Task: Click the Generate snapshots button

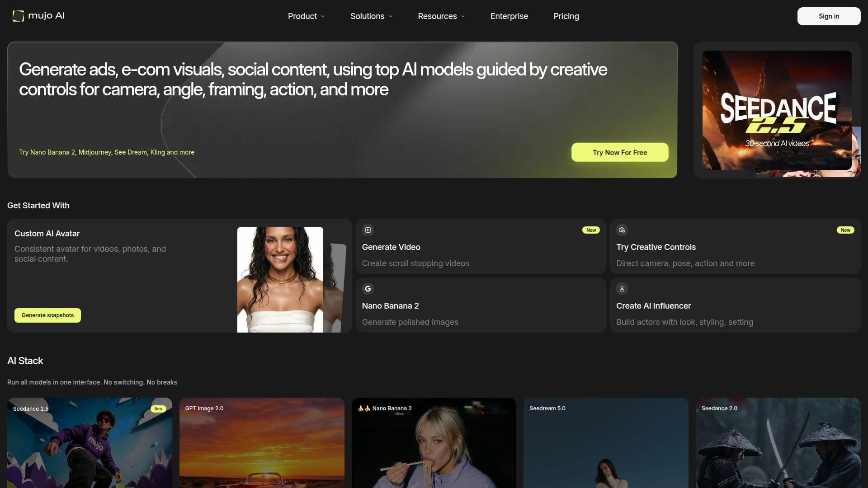Action: pos(47,315)
